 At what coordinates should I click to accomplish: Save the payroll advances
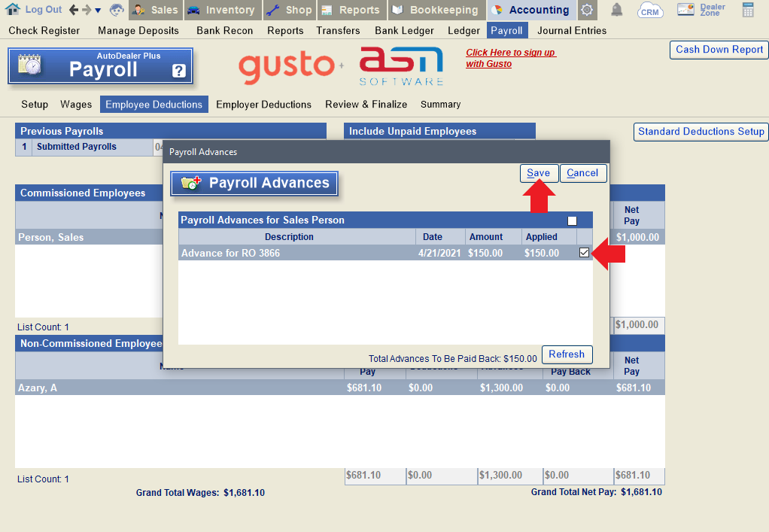click(x=539, y=173)
